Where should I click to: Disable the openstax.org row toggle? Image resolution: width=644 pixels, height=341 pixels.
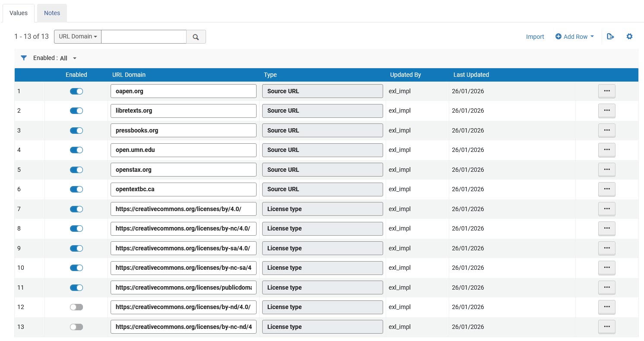click(x=76, y=170)
